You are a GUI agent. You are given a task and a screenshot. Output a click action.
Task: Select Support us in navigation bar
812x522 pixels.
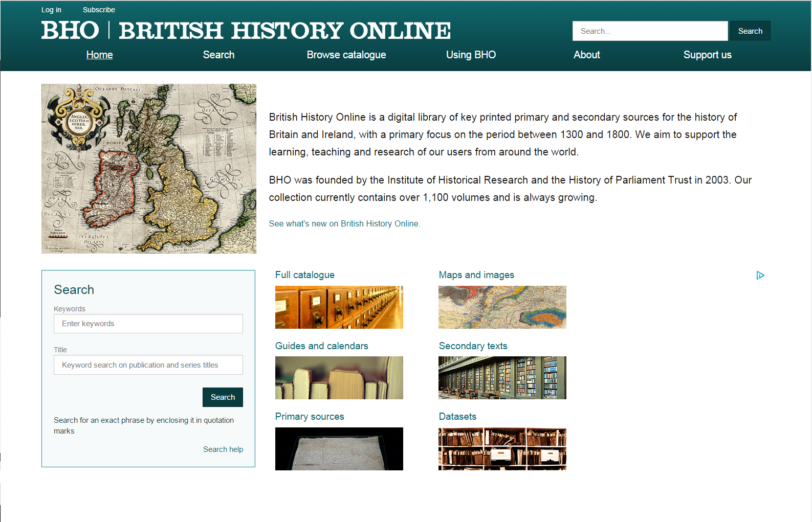point(707,55)
